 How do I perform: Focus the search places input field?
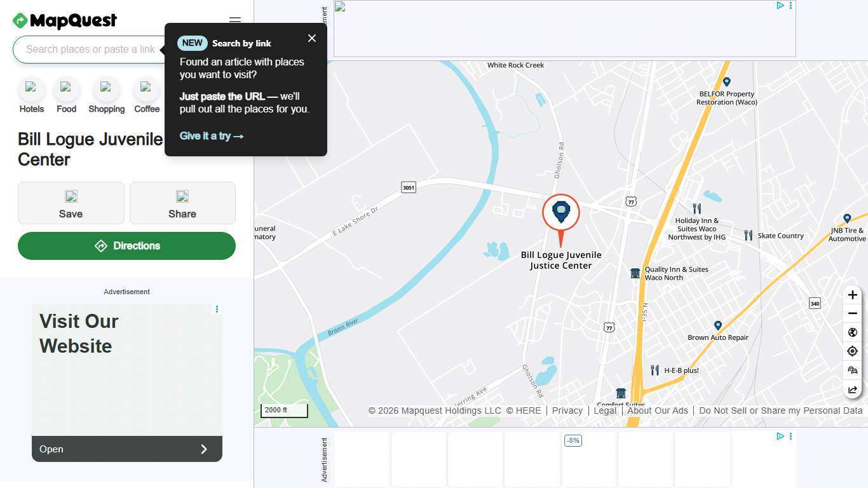coord(89,50)
